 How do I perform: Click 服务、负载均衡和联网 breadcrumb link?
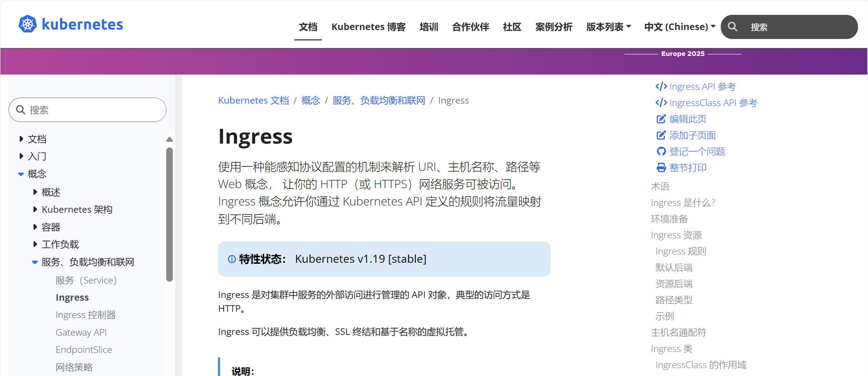tap(379, 100)
